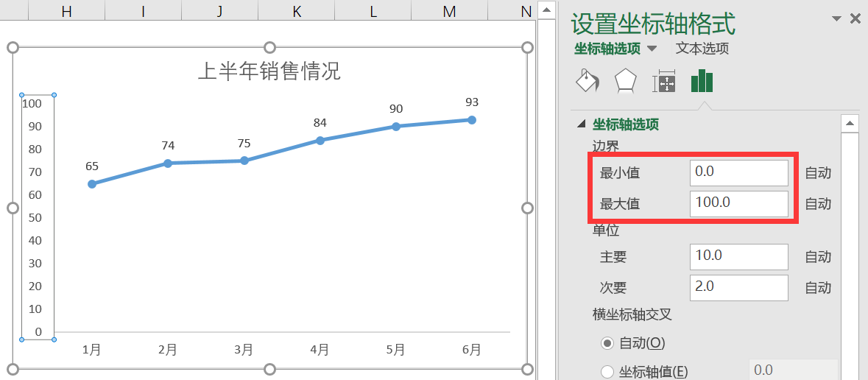Click the 最小值 input field
The height and width of the screenshot is (380, 868).
coord(739,173)
